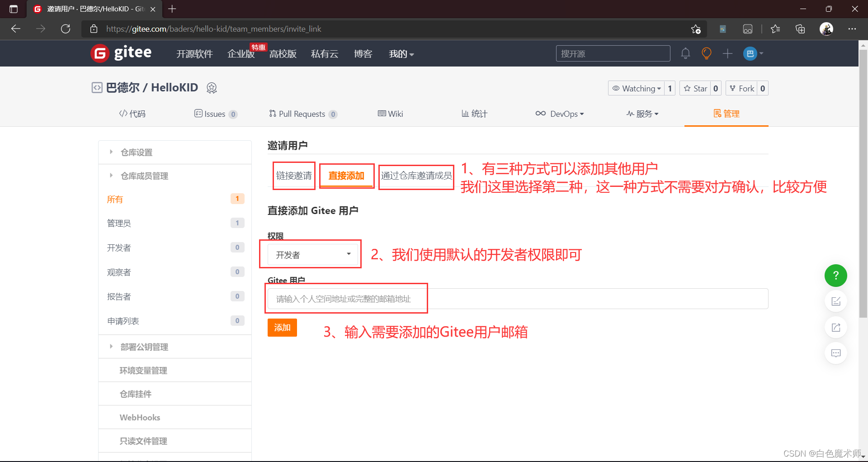The height and width of the screenshot is (462, 868).
Task: Switch to the Wiki tab
Action: pyautogui.click(x=391, y=114)
